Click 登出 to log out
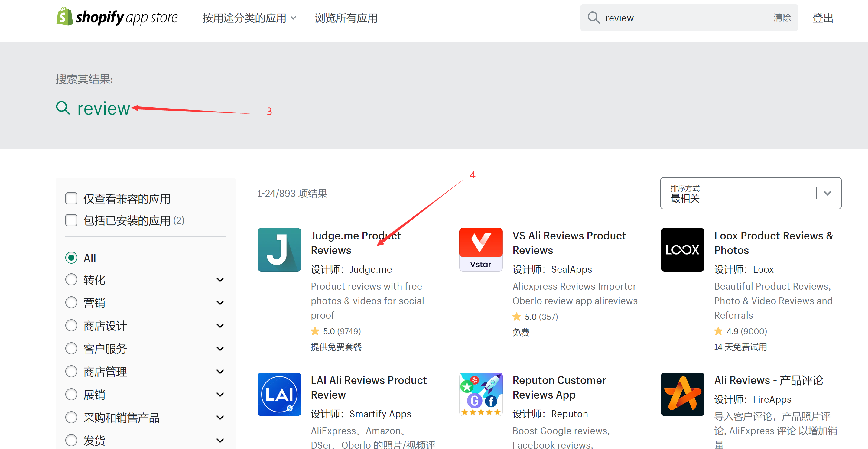The image size is (868, 449). (823, 18)
